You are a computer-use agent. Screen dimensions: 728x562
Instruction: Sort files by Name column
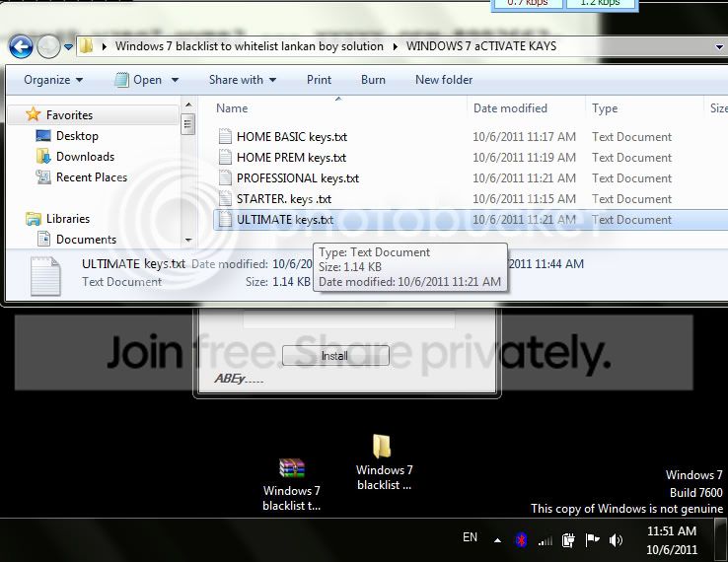(232, 108)
